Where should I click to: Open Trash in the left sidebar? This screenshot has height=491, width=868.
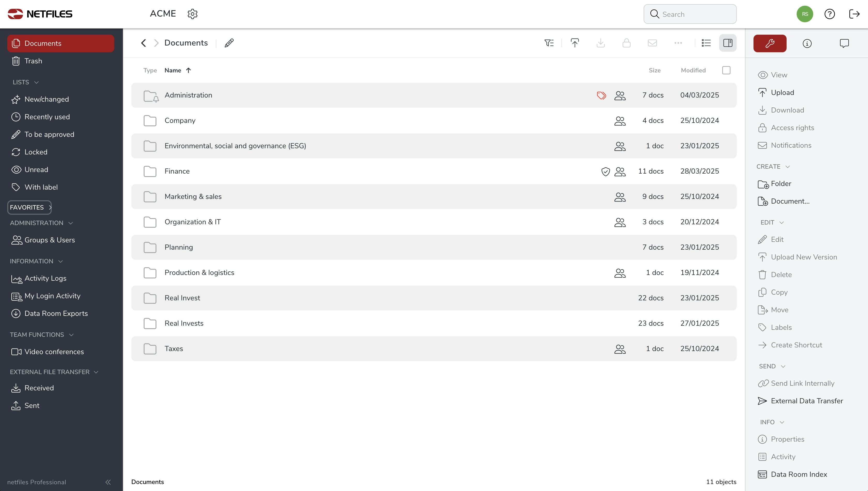point(33,61)
